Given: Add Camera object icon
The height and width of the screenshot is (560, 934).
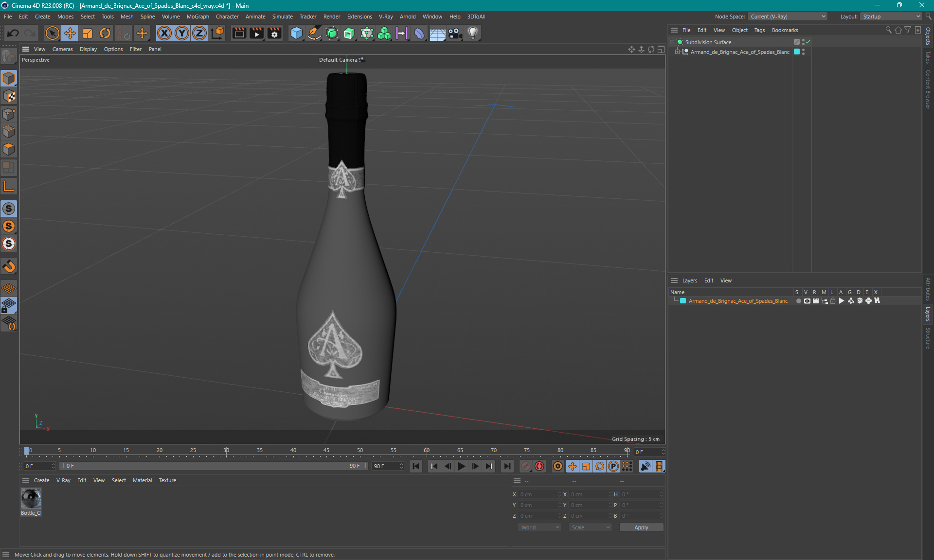Looking at the screenshot, I should pos(455,33).
